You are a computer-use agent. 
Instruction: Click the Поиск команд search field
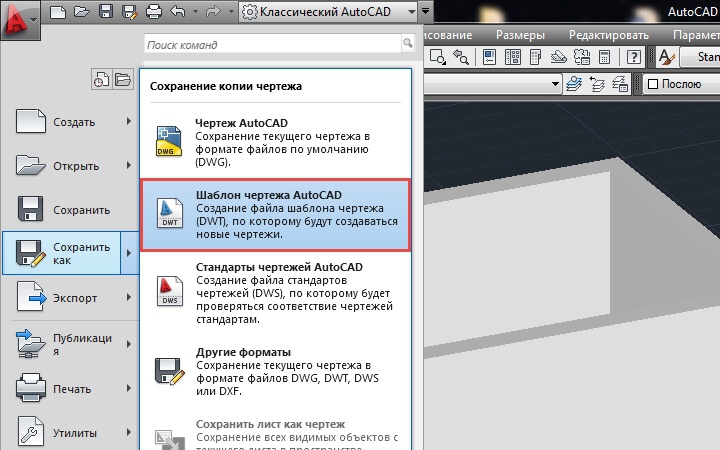[273, 45]
